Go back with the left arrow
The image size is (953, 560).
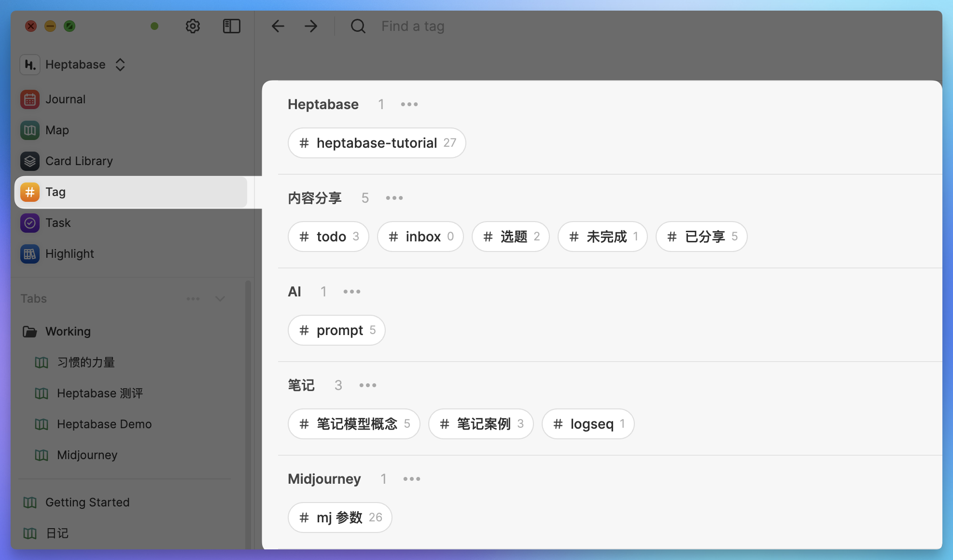(x=278, y=26)
